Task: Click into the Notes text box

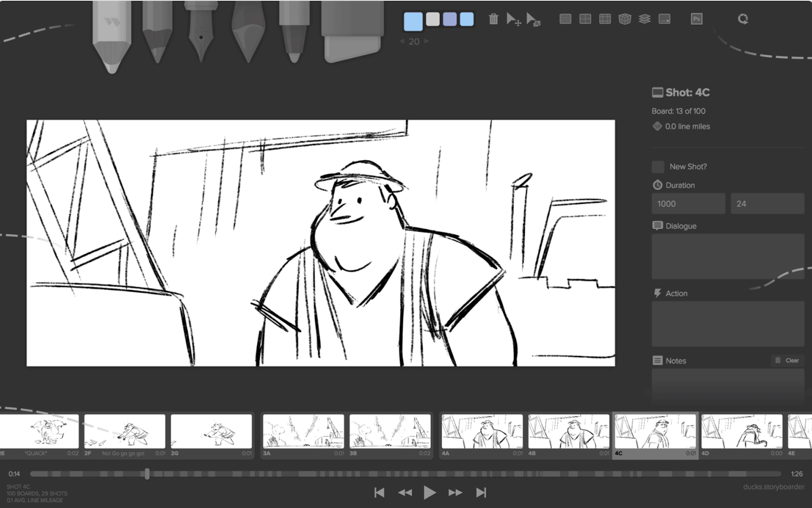Action: (728, 386)
